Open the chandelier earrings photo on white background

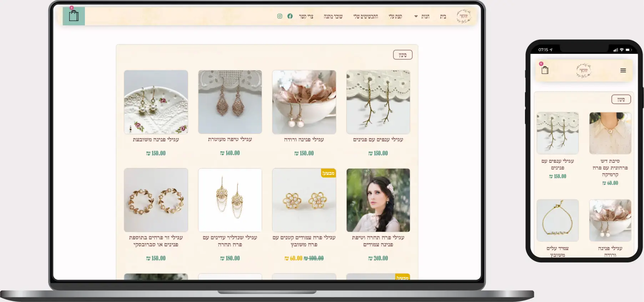(x=230, y=200)
